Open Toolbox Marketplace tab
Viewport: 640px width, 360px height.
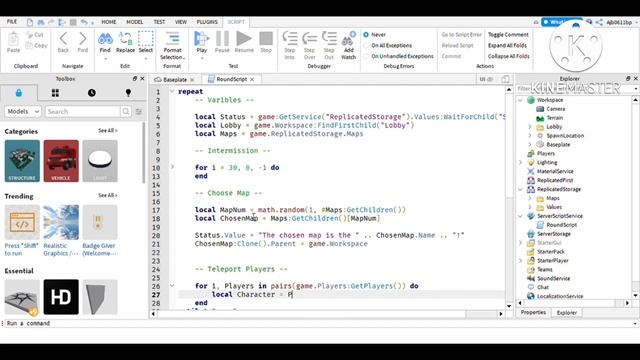pos(19,93)
